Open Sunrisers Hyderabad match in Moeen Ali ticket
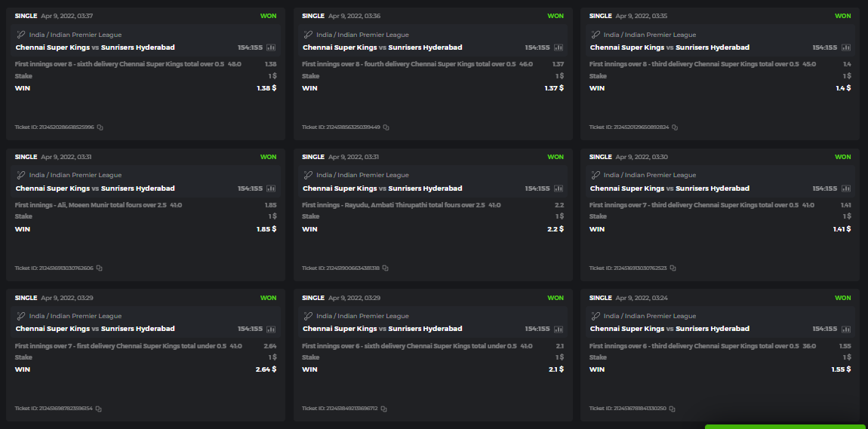 click(x=137, y=188)
